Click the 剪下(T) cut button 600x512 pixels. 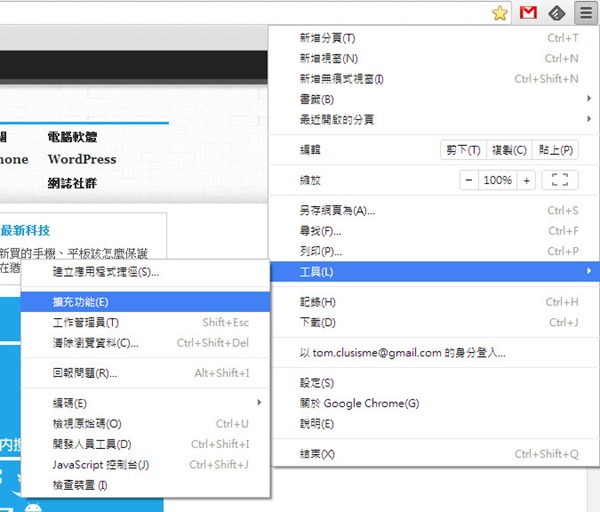click(x=463, y=150)
